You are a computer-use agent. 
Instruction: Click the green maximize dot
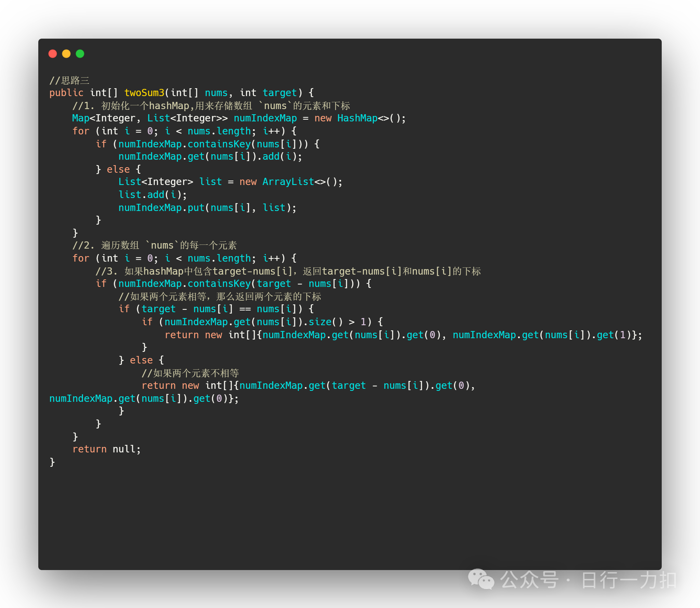pos(80,54)
